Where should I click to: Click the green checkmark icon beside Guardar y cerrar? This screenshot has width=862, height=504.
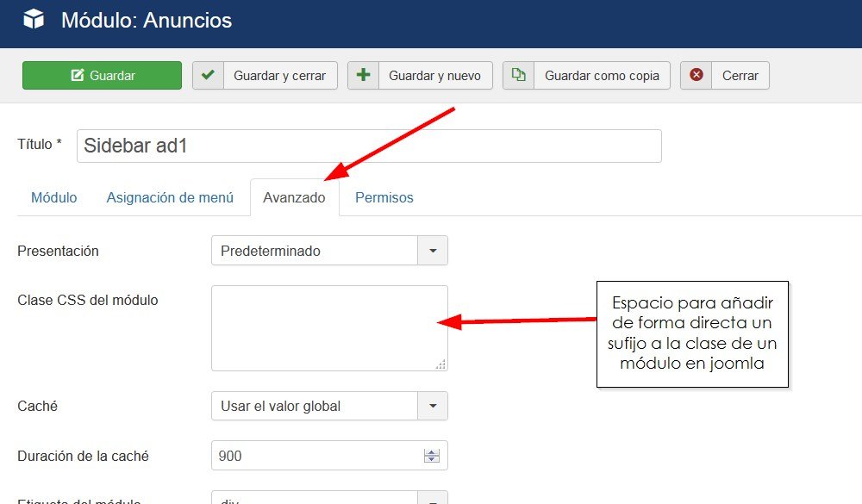207,75
